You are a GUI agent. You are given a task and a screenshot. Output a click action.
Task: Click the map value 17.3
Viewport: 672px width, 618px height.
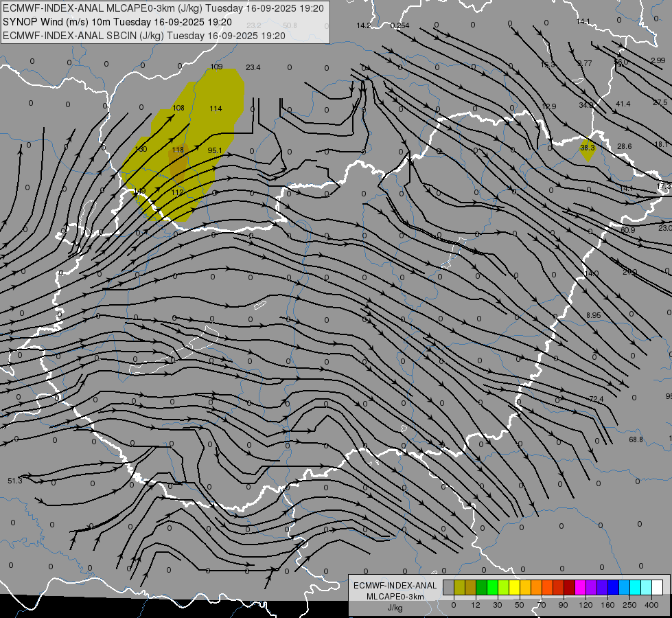pos(664,186)
